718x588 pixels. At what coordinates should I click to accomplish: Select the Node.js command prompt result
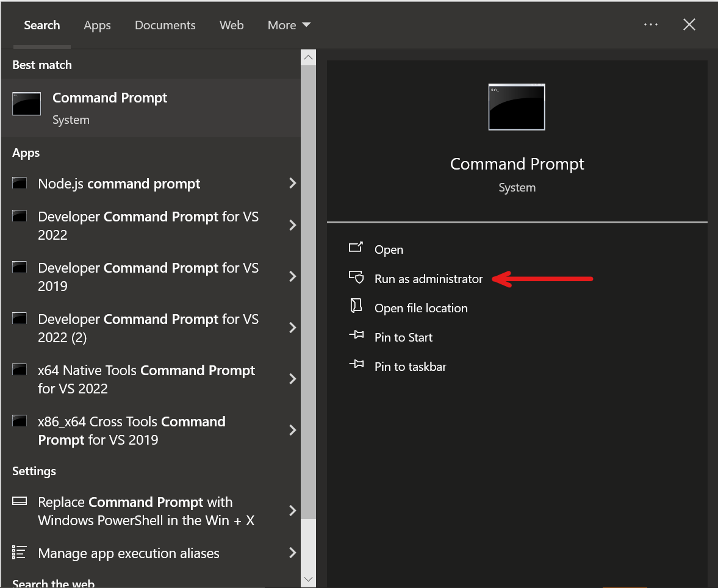coord(151,184)
